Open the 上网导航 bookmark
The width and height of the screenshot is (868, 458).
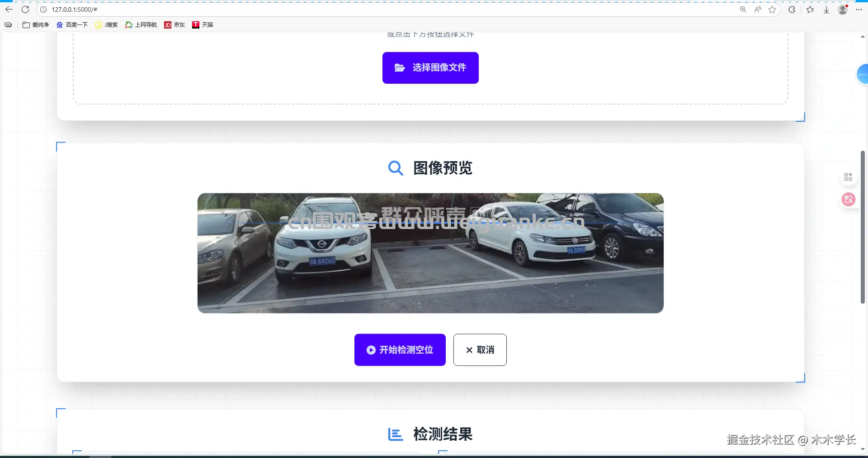click(x=141, y=25)
